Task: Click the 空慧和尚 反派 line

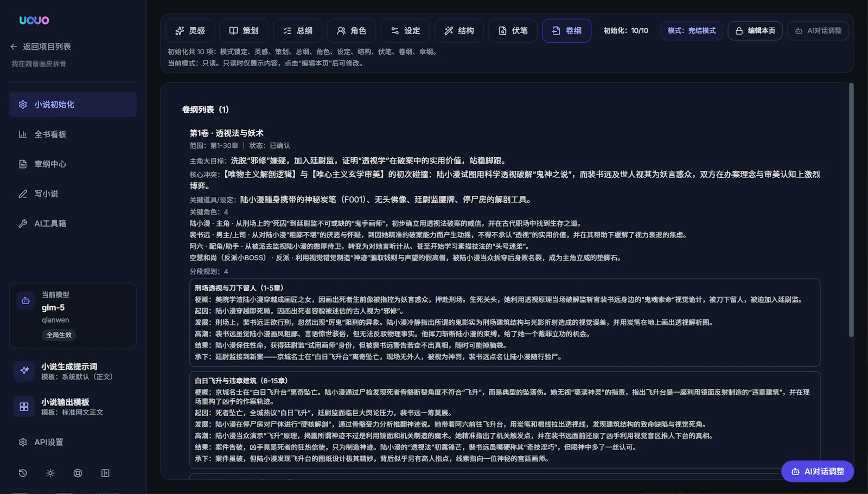Action: click(405, 258)
